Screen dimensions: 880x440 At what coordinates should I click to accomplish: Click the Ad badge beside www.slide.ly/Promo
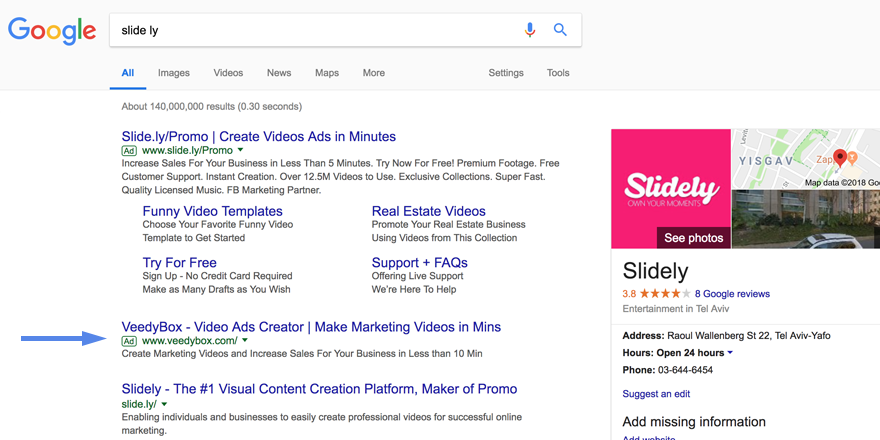click(129, 150)
